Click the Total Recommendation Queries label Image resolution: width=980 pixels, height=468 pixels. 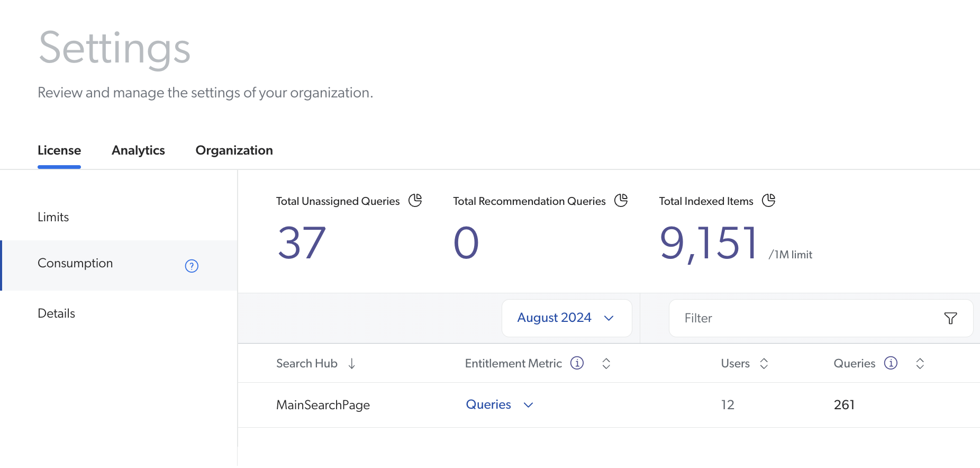click(x=529, y=201)
